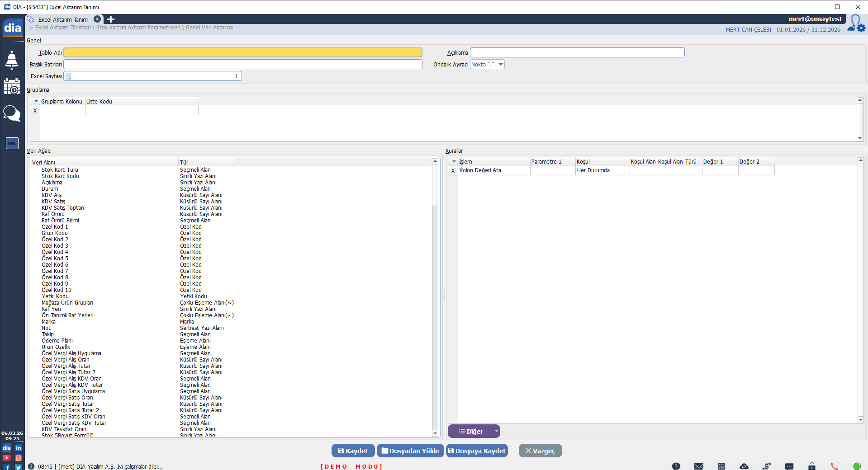This screenshot has height=470, width=868.
Task: Click the orange phone icon
Action: point(835,466)
